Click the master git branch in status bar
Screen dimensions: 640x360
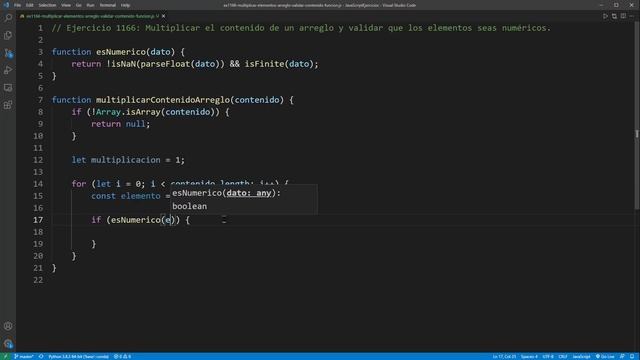tap(24, 356)
